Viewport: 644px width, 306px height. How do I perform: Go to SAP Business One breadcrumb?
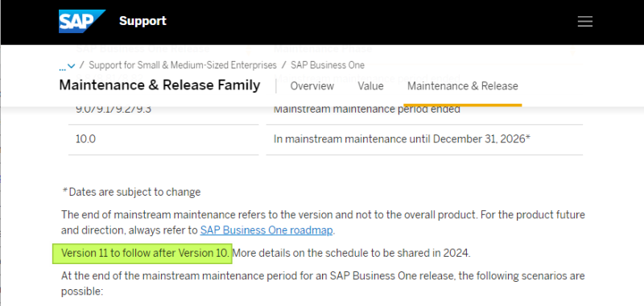328,65
